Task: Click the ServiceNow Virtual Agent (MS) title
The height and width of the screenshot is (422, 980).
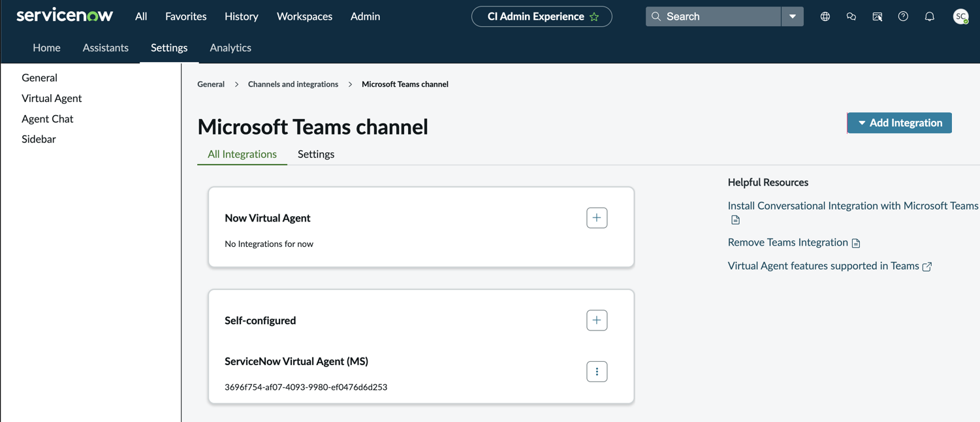Action: tap(296, 361)
